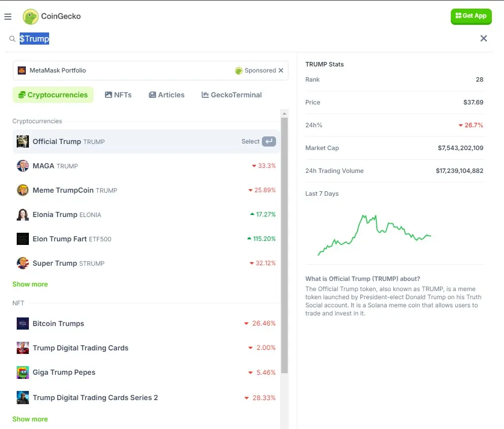This screenshot has height=429, width=504.
Task: Click Show more under NFT section
Action: 30,419
